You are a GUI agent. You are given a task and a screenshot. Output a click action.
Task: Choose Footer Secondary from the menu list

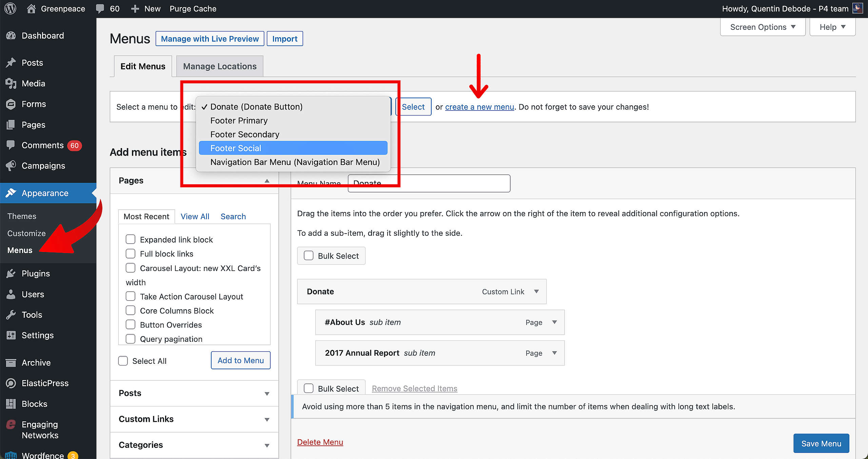point(293,134)
